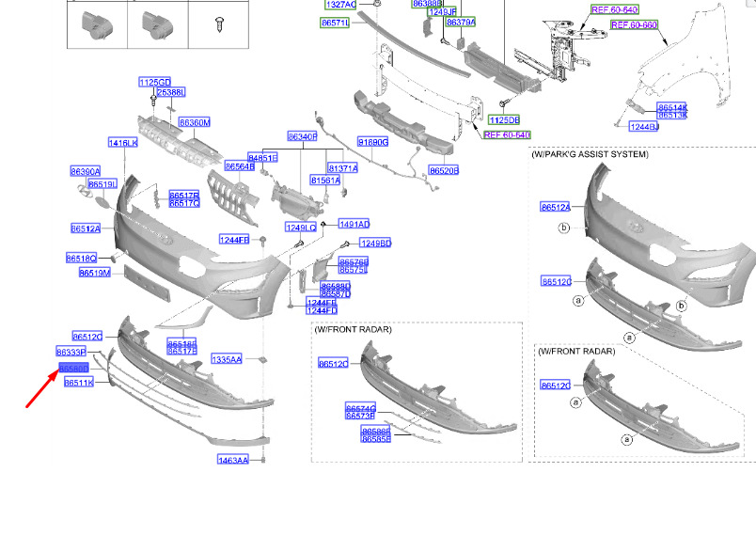Screen dimensions: 756x551
Task: Open wiring harness label 91890G
Action: (x=372, y=142)
